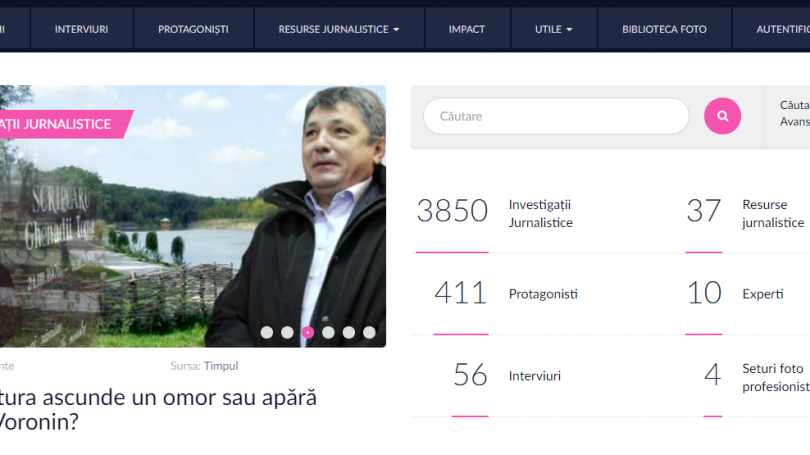Focus the Căutare search field
This screenshot has width=810, height=455.
tap(556, 116)
